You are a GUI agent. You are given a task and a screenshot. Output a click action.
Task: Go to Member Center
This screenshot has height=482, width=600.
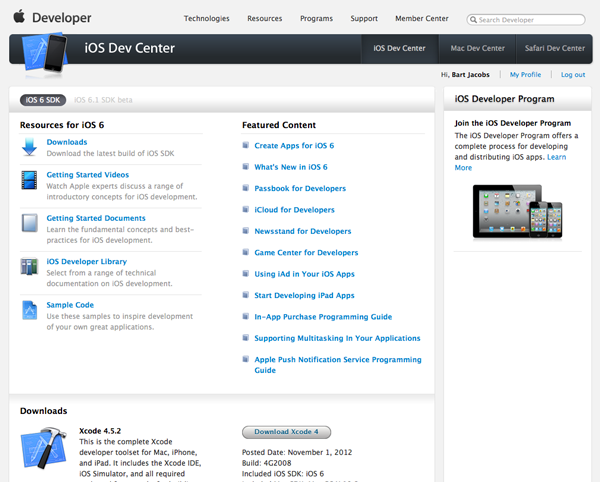[422, 18]
